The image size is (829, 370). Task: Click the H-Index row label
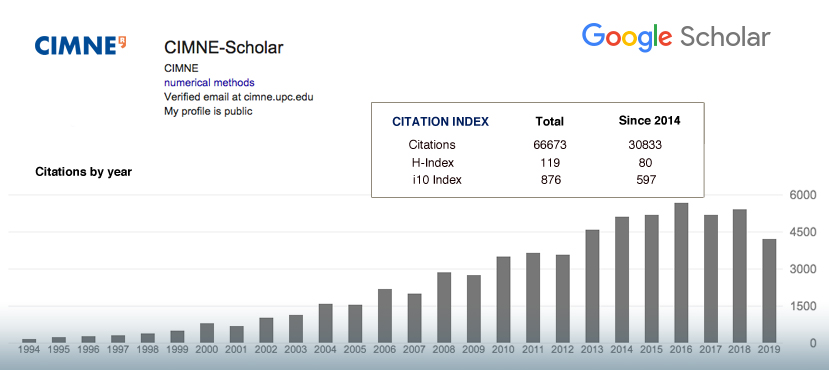point(432,162)
